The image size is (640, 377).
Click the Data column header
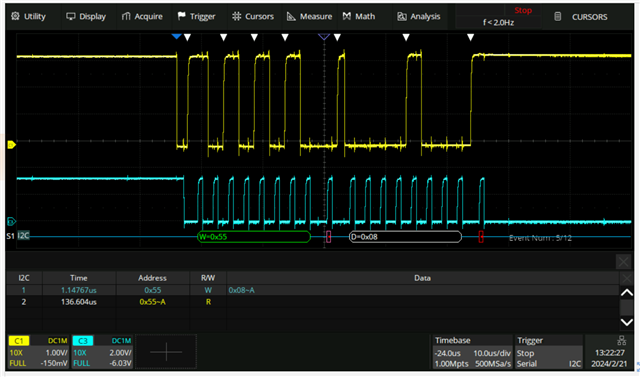click(422, 278)
